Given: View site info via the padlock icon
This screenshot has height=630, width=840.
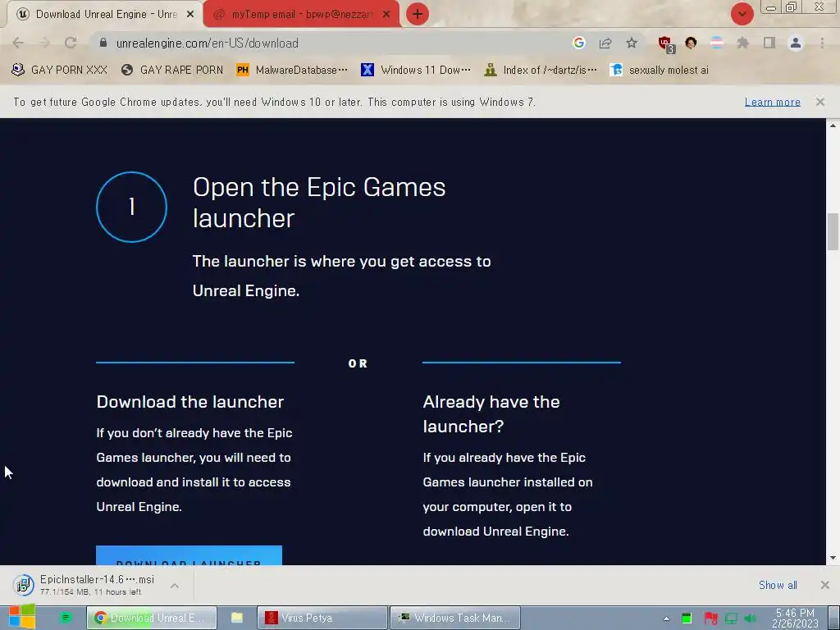Looking at the screenshot, I should click(x=103, y=43).
